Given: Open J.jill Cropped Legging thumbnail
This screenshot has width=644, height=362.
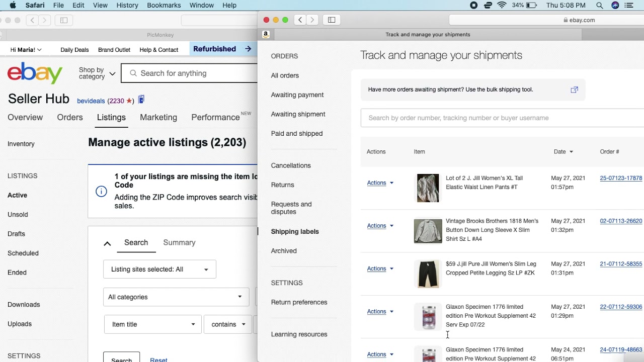Looking at the screenshot, I should click(x=428, y=274).
